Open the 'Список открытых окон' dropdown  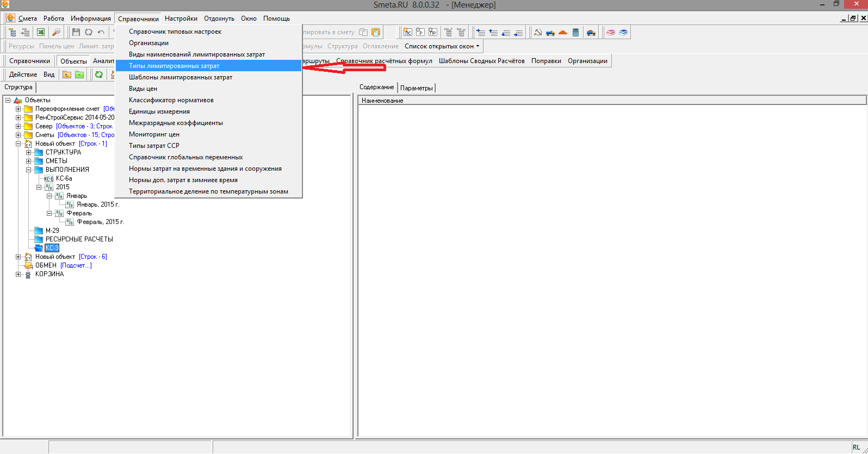tap(442, 46)
